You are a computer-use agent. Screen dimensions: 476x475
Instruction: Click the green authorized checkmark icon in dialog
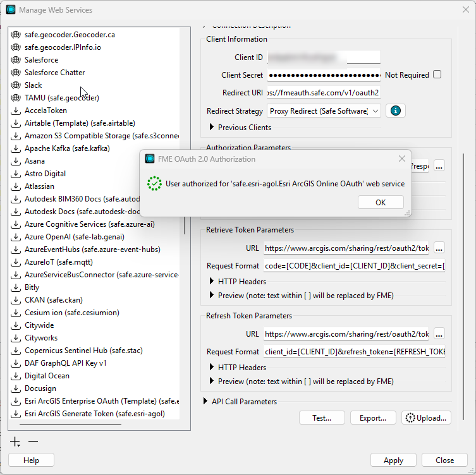point(154,184)
